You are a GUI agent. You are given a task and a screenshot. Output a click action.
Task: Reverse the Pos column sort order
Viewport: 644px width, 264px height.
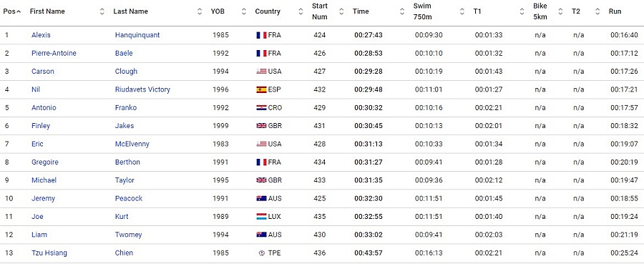[12, 11]
